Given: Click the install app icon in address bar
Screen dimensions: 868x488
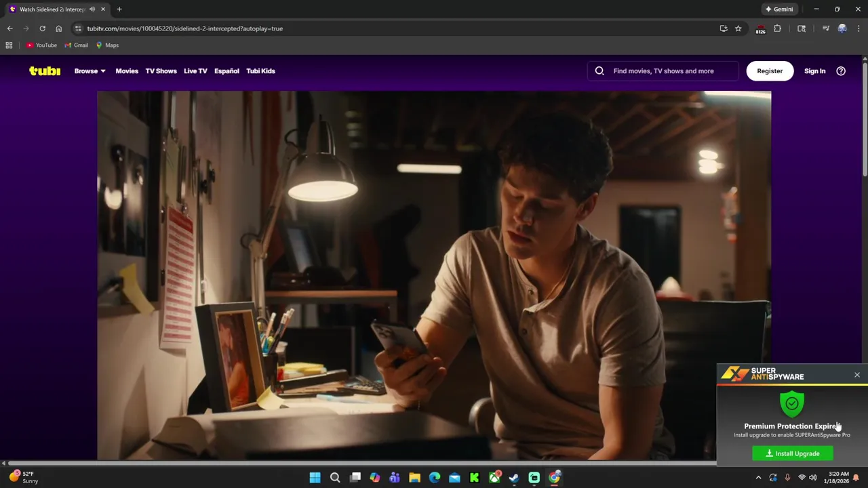Looking at the screenshot, I should click(724, 28).
